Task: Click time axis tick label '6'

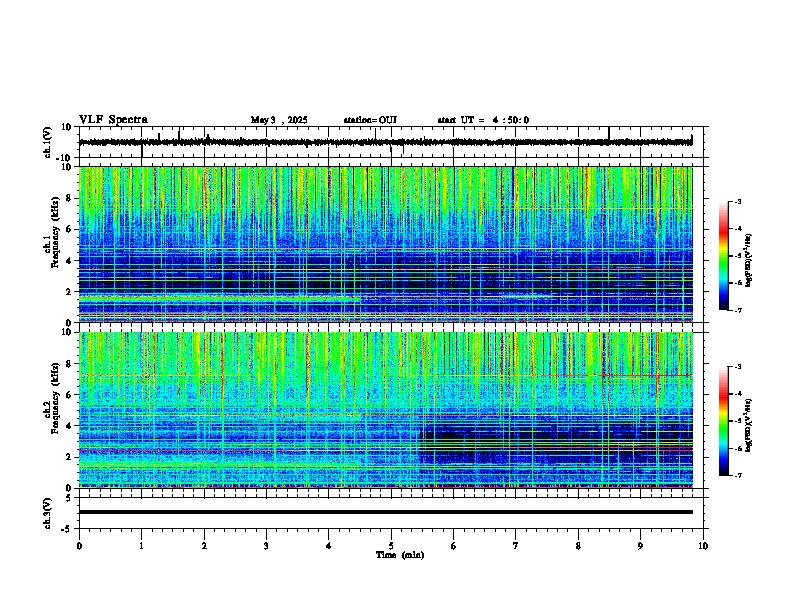Action: (x=454, y=546)
